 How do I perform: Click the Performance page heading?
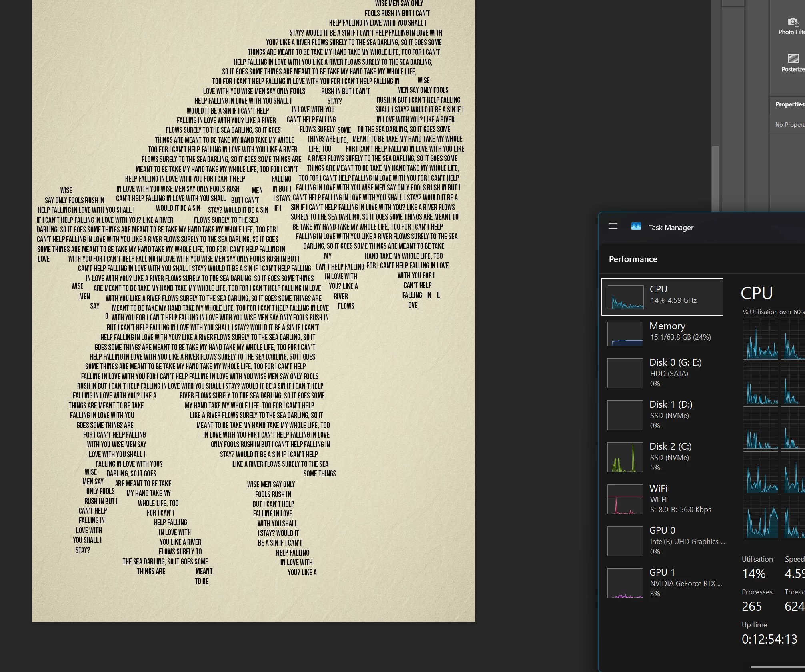click(633, 259)
